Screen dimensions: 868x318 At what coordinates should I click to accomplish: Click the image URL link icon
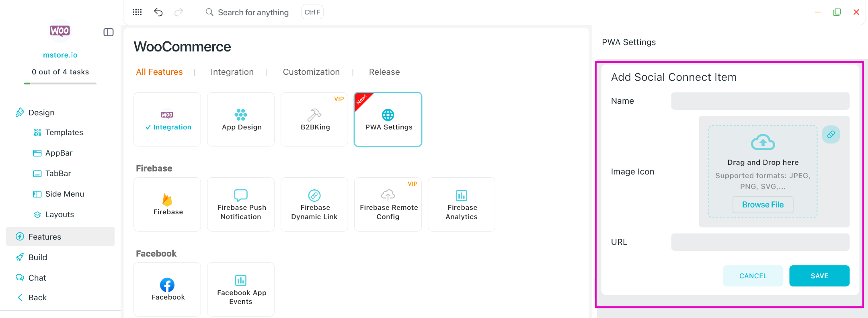831,134
